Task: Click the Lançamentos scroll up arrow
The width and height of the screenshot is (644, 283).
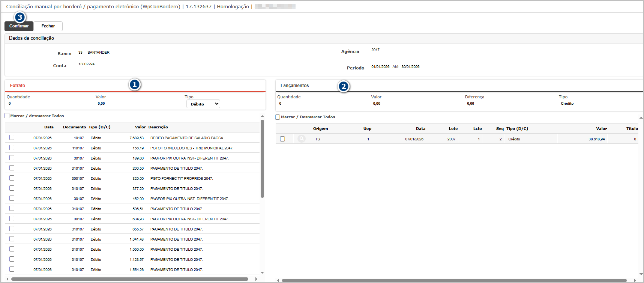Action: (x=641, y=117)
